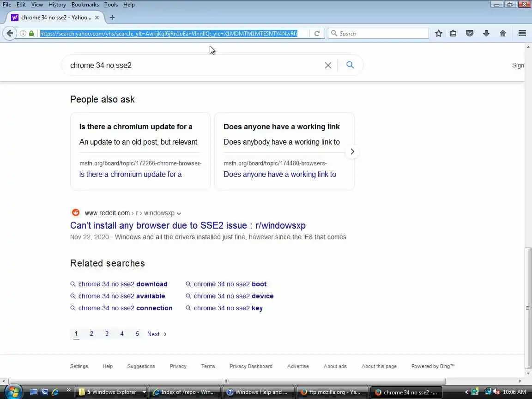This screenshot has width=532, height=399.
Task: Show desktop quick launch icon
Action: 34,392
